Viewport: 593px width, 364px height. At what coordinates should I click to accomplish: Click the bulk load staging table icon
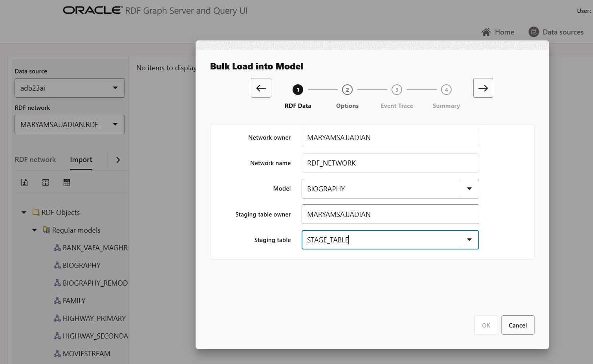point(46,182)
